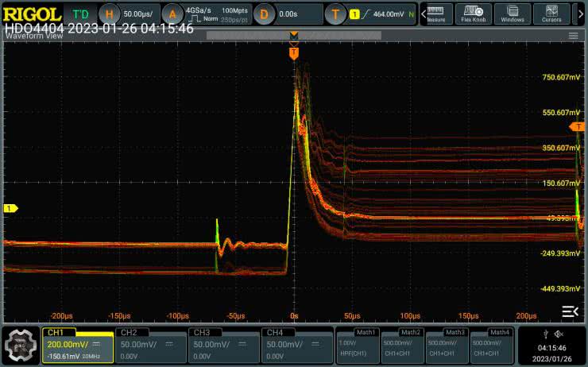The image size is (588, 367).
Task: Click the T'D trigger status button
Action: (x=80, y=14)
